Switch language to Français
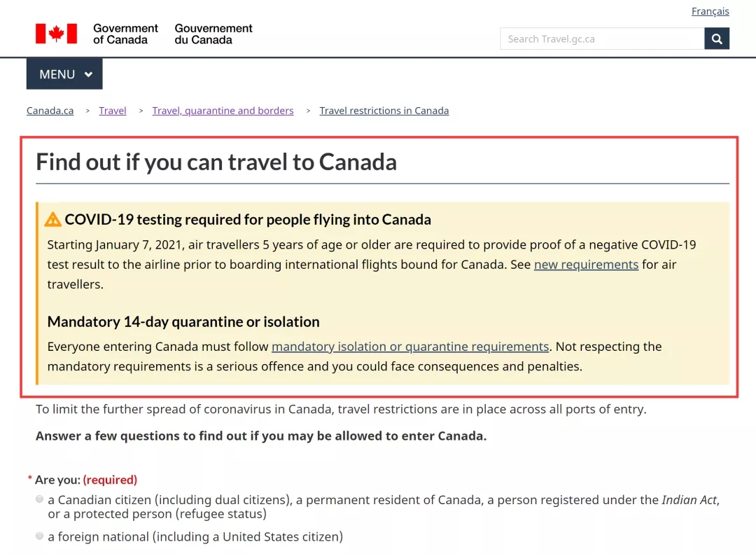Image resolution: width=756 pixels, height=556 pixels. coord(710,11)
